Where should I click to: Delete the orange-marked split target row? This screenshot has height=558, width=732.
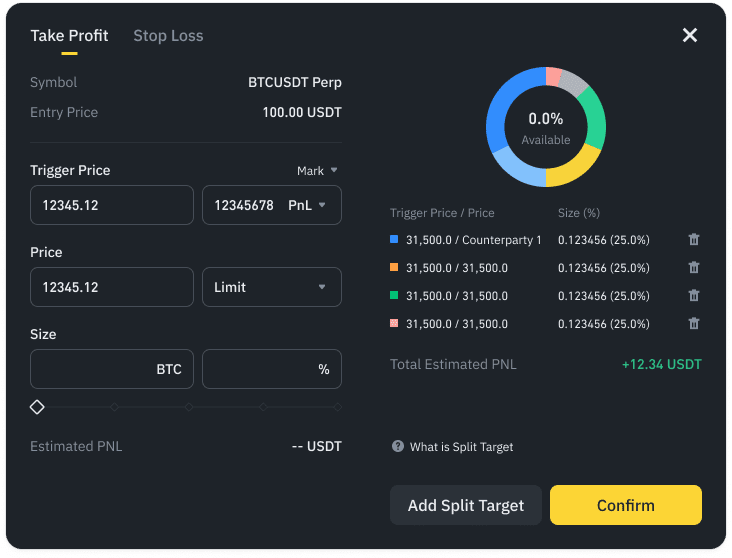(x=694, y=268)
